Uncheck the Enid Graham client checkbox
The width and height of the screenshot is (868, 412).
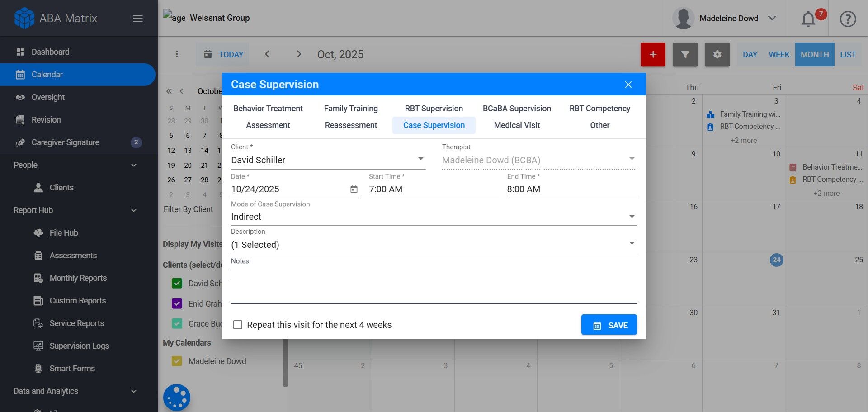[x=177, y=303]
